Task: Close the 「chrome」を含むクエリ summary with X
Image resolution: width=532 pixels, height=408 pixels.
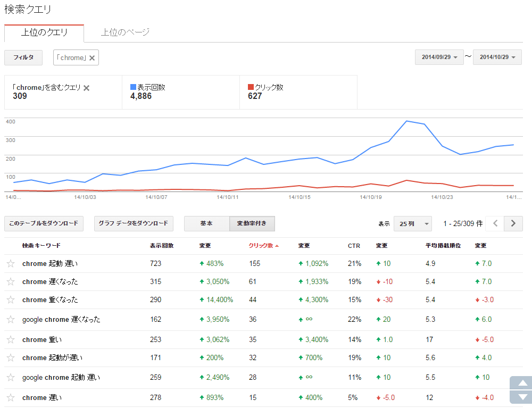Action: coord(87,88)
